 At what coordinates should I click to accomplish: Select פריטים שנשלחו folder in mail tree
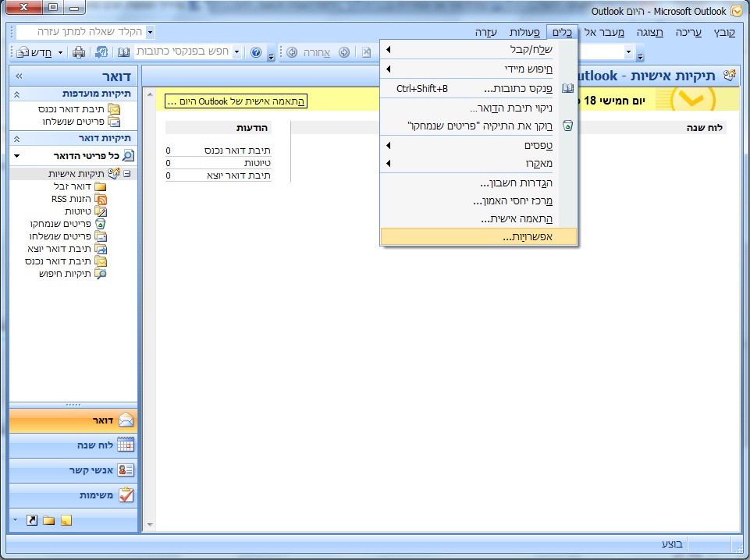(x=67, y=236)
